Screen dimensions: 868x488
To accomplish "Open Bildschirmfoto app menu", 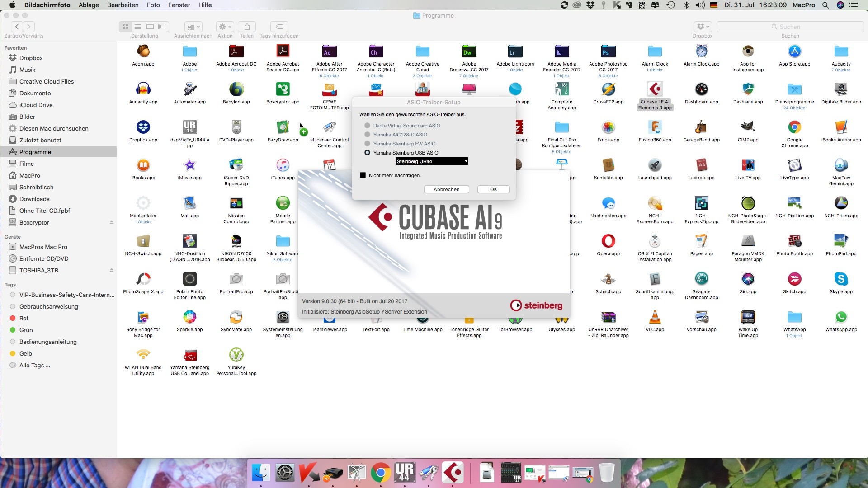I will click(x=47, y=5).
